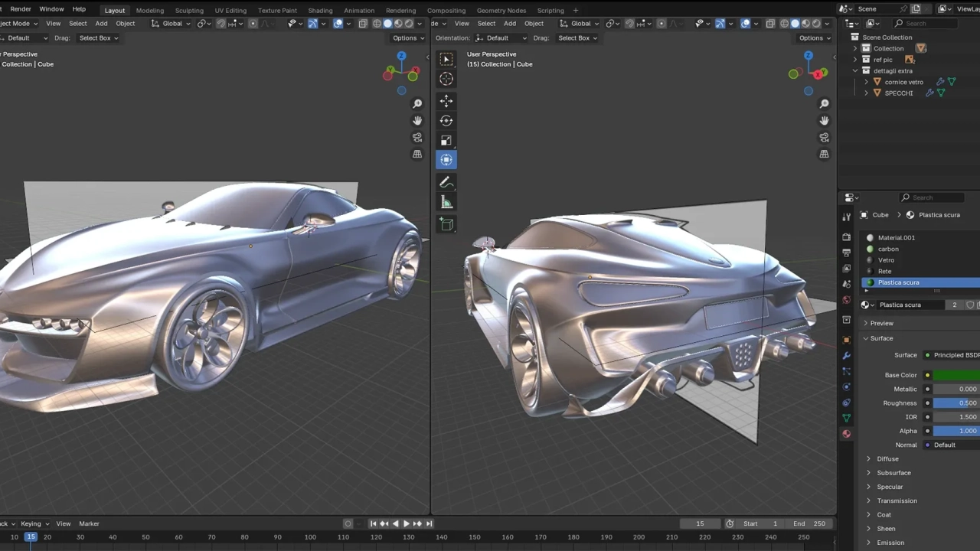Expand the Subsurface panel
Viewport: 980px width, 551px height.
893,473
